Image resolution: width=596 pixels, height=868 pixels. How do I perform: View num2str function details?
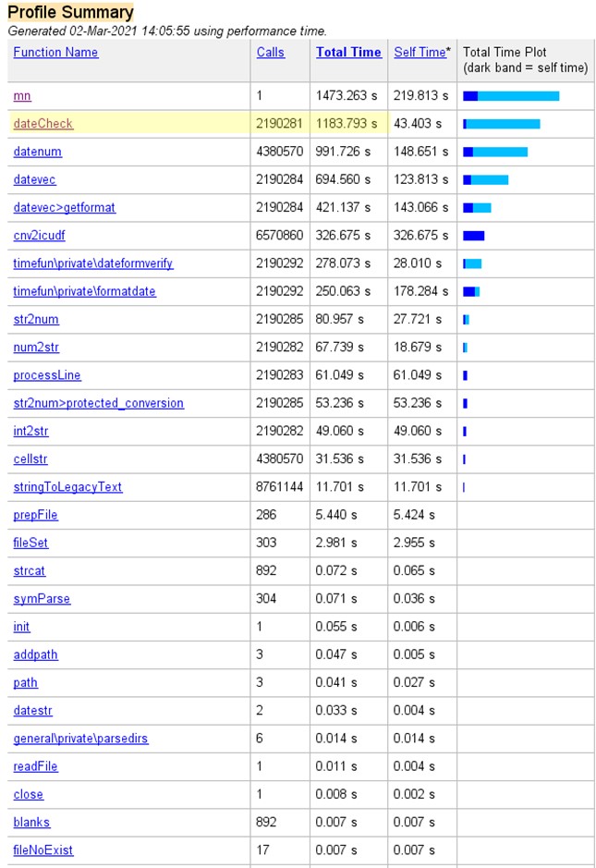pyautogui.click(x=36, y=348)
